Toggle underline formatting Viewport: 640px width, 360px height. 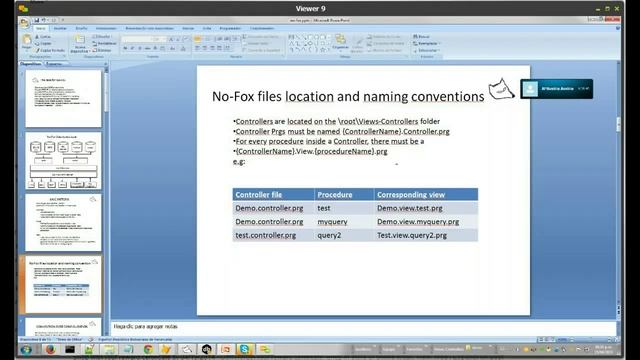140,48
